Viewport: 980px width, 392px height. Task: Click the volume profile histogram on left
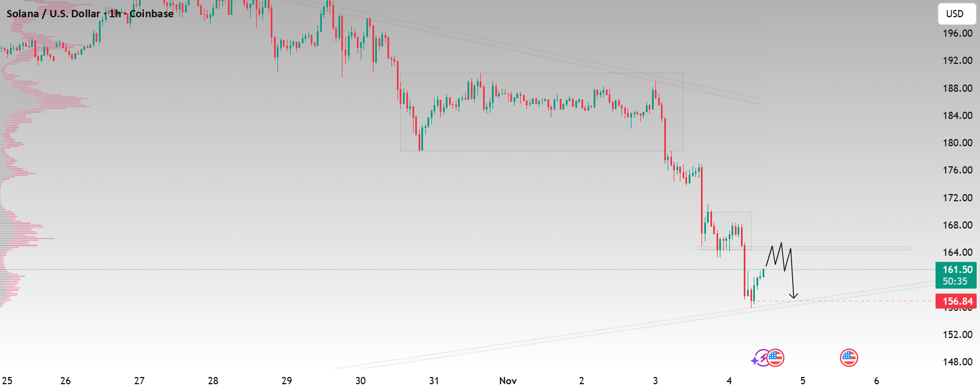click(33, 103)
